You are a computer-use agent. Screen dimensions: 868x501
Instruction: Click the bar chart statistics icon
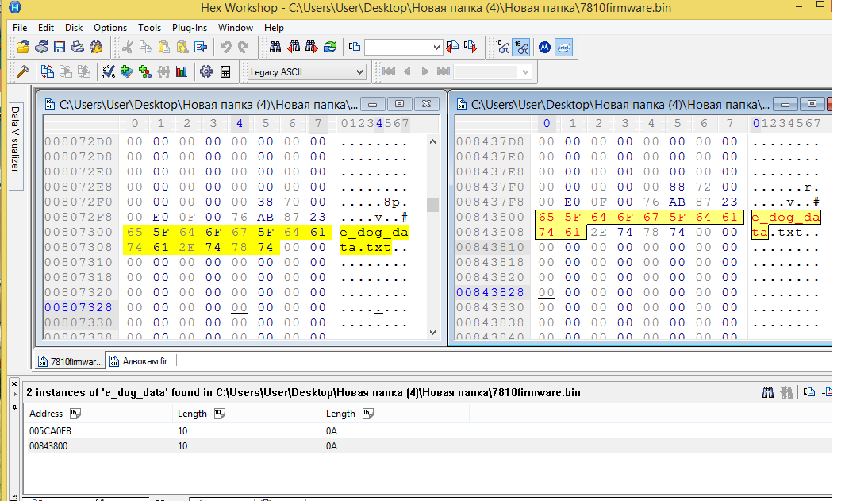click(182, 72)
